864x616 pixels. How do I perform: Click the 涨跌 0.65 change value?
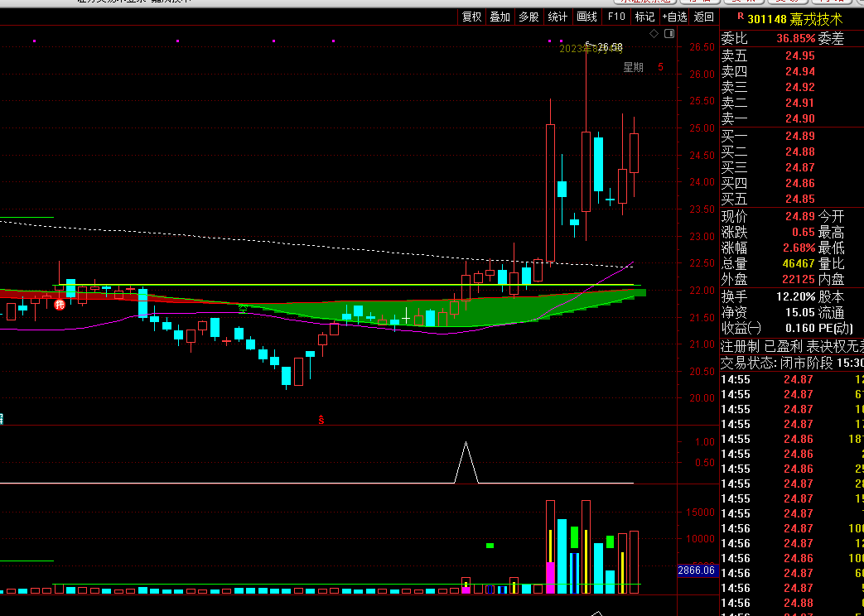pyautogui.click(x=804, y=233)
